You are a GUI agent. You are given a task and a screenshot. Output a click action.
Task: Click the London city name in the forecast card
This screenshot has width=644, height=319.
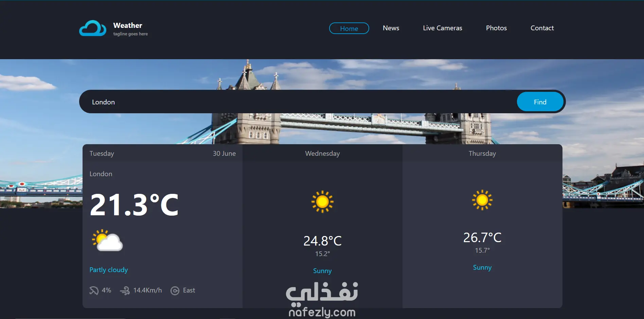point(101,174)
